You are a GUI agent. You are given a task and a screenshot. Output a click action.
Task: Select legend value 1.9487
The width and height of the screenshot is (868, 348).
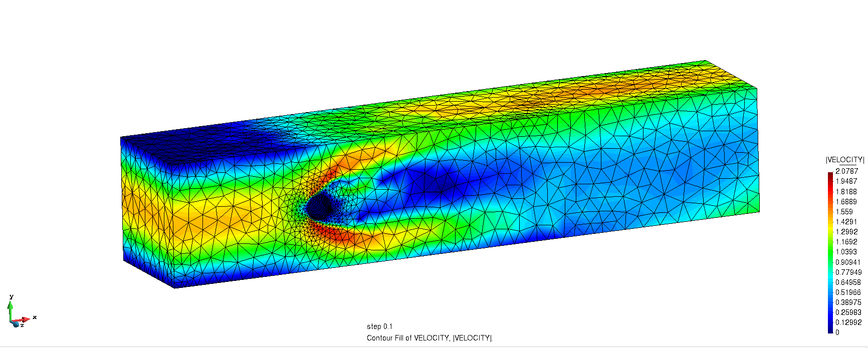coord(846,181)
